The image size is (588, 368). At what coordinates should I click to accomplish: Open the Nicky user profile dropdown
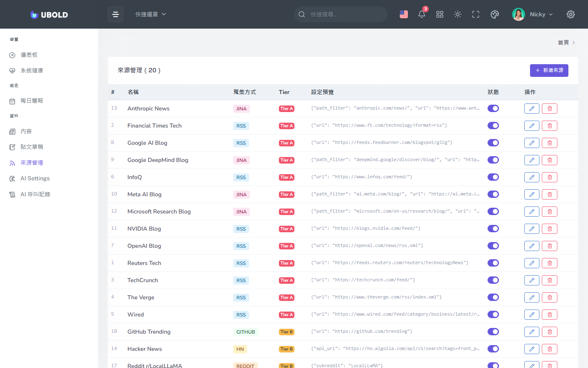[x=533, y=14]
